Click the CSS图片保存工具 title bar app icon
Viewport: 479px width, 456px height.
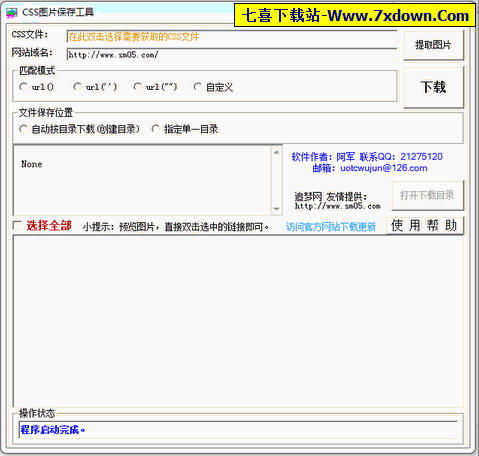11,13
